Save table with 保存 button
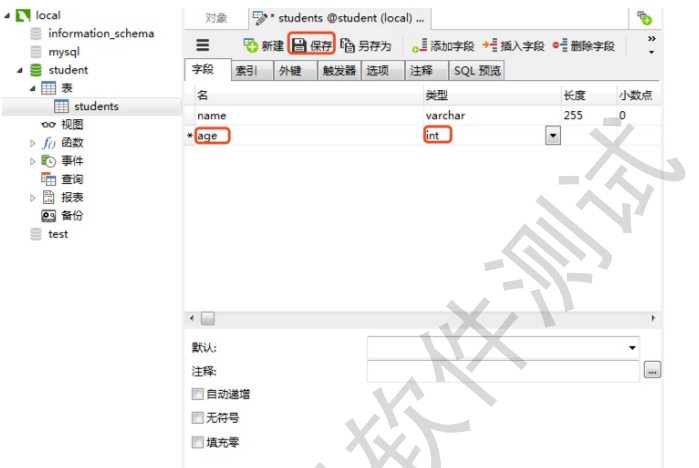The width and height of the screenshot is (699, 468). [x=312, y=45]
